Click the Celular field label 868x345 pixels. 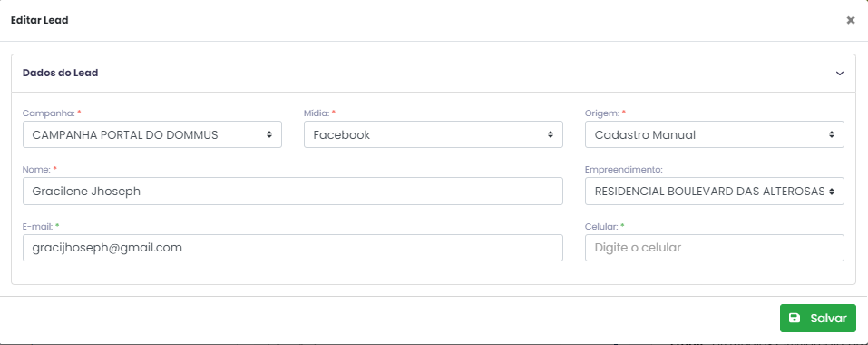click(x=601, y=226)
